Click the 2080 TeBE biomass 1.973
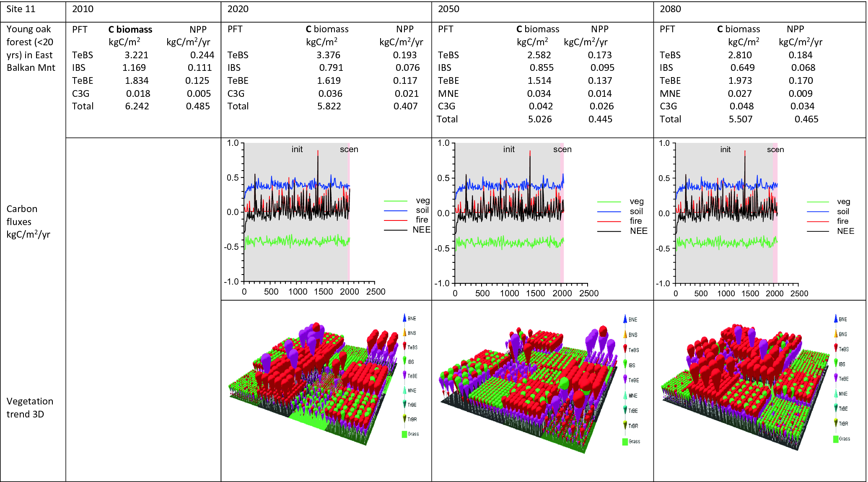 (x=740, y=80)
